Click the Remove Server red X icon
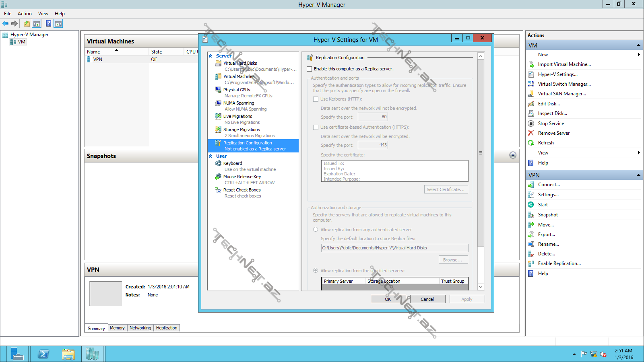The width and height of the screenshot is (644, 362). pos(531,133)
